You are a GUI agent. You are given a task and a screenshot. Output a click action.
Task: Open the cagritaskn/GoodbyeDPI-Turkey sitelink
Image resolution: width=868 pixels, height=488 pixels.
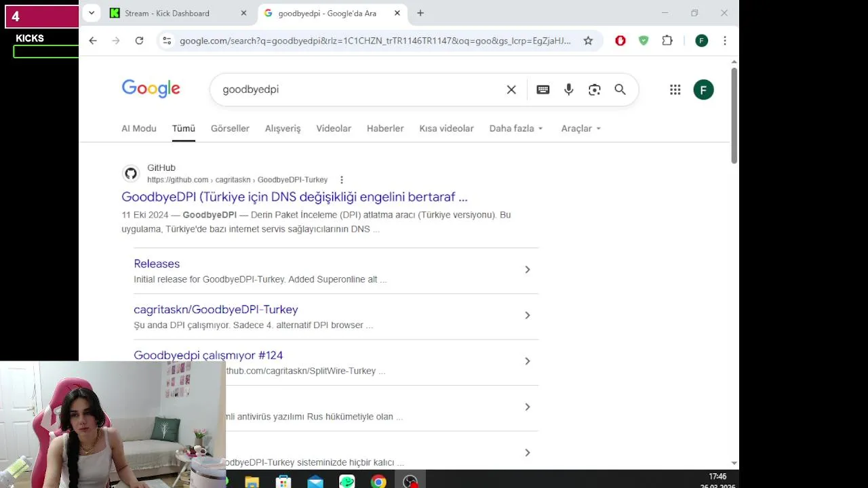[x=216, y=309]
